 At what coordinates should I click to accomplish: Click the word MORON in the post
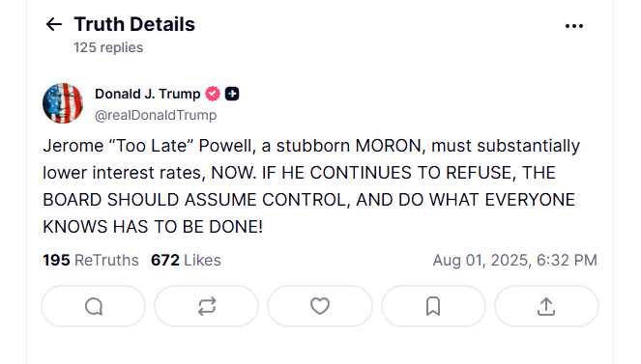[389, 146]
